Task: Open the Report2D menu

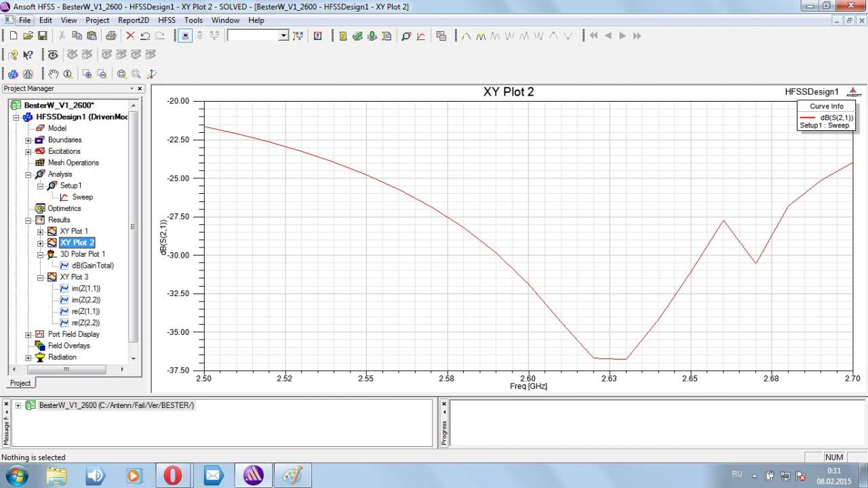Action: point(133,20)
